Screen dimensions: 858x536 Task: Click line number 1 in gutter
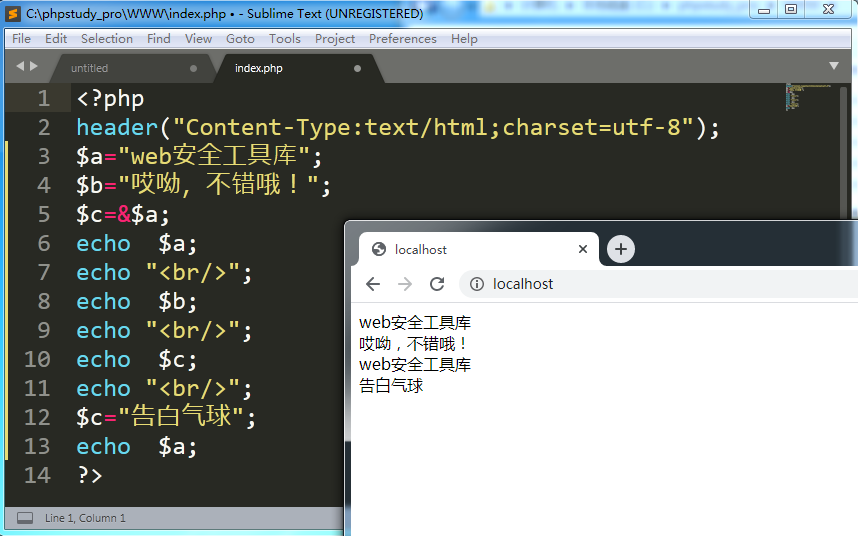pos(44,99)
